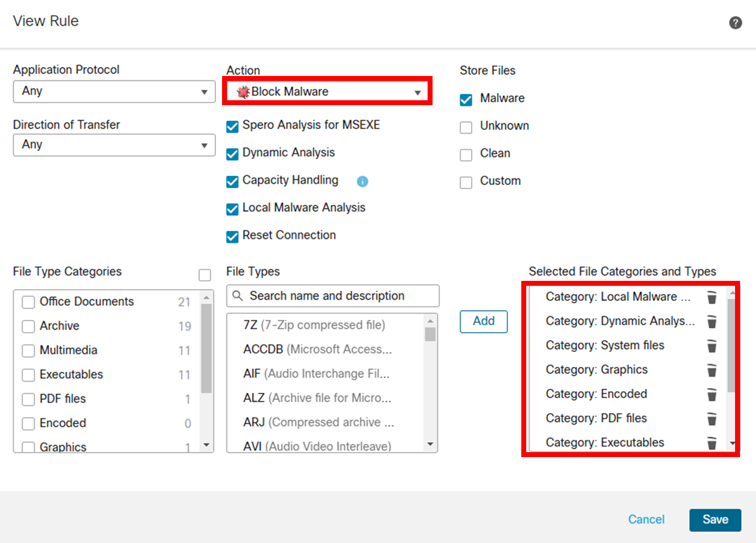The image size is (756, 543).
Task: Expand the Direction of Transfer dropdown
Action: pyautogui.click(x=114, y=145)
